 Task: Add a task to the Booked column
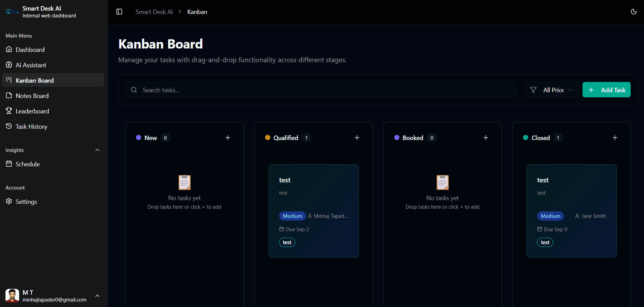[x=486, y=138]
